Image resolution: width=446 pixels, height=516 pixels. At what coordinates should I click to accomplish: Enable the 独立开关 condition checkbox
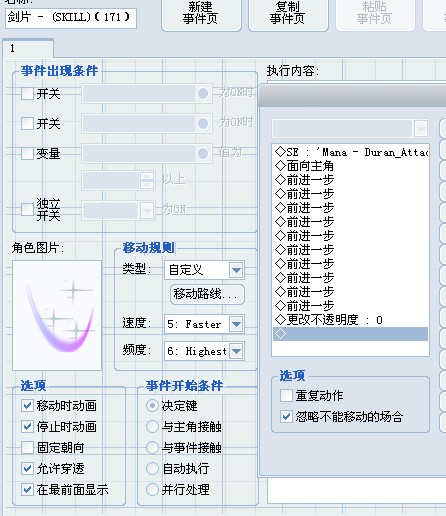(x=27, y=210)
